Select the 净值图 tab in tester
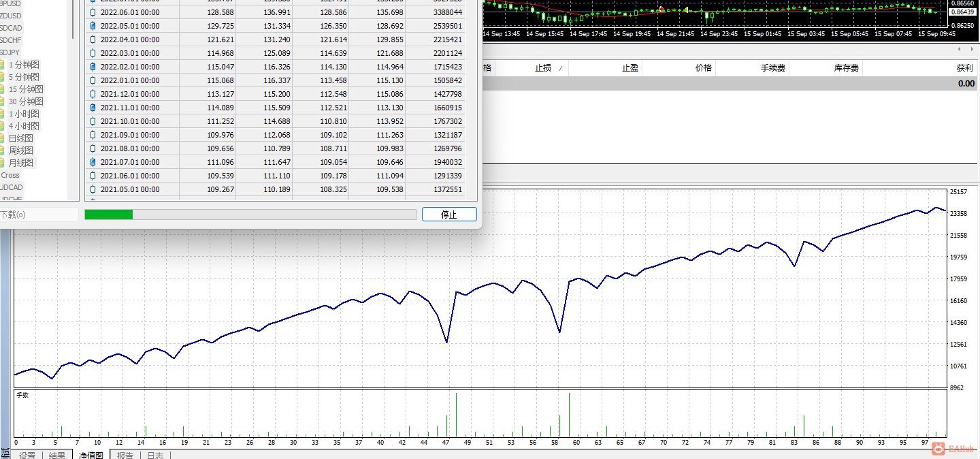This screenshot has width=980, height=459. [91, 455]
